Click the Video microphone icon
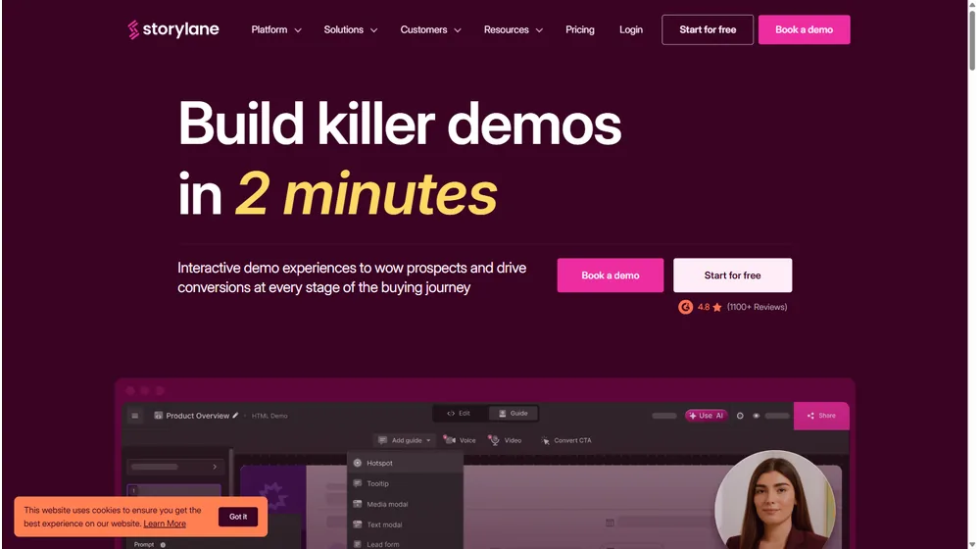980x549 pixels. click(494, 440)
